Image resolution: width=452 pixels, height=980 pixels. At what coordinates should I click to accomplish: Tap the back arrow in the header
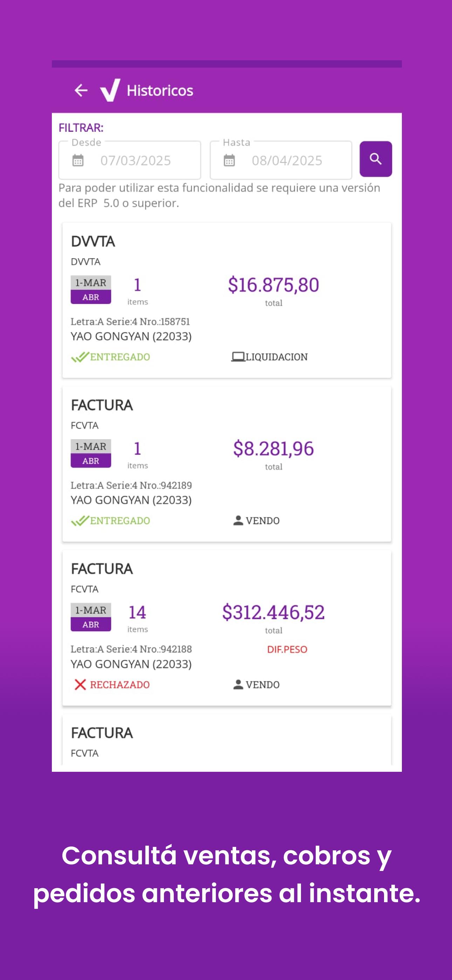(x=81, y=90)
